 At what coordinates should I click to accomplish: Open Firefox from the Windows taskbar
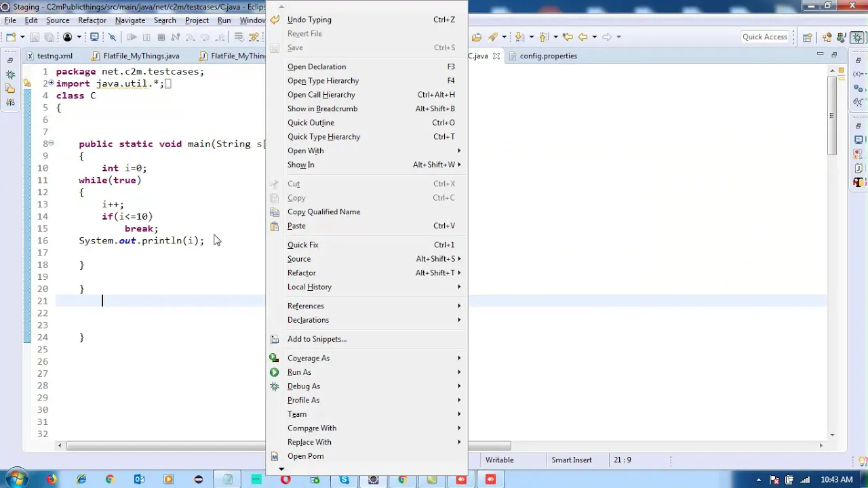(52, 480)
